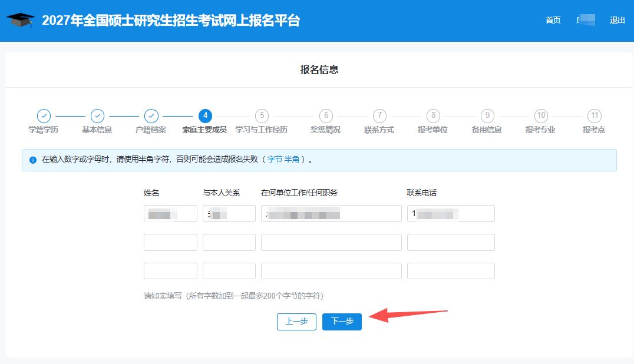The image size is (634, 364).
Task: Click the 学习与工作经历 step label
Action: (262, 130)
